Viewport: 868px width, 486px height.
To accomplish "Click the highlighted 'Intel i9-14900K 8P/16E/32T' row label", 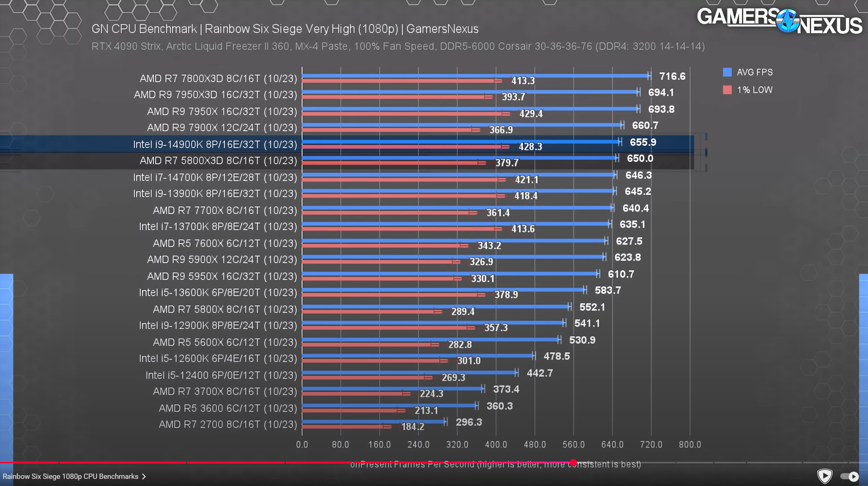I will [215, 144].
